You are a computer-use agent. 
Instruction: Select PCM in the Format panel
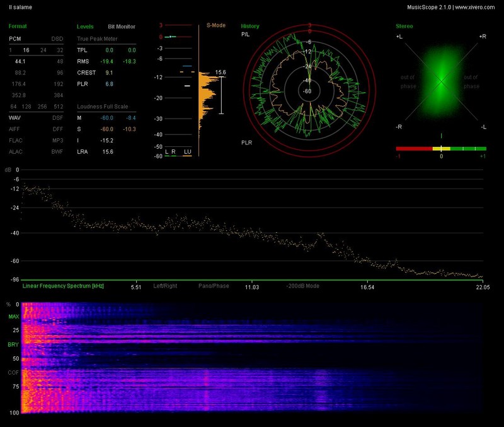14,39
